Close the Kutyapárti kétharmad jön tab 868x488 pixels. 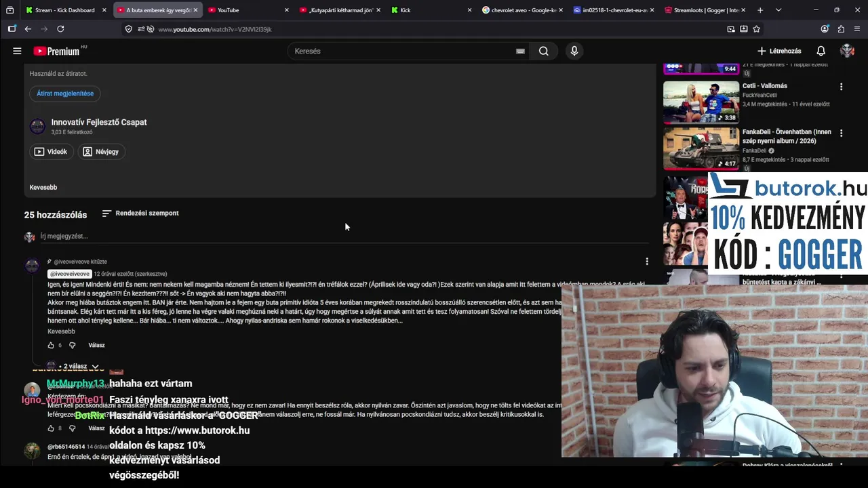click(x=378, y=10)
